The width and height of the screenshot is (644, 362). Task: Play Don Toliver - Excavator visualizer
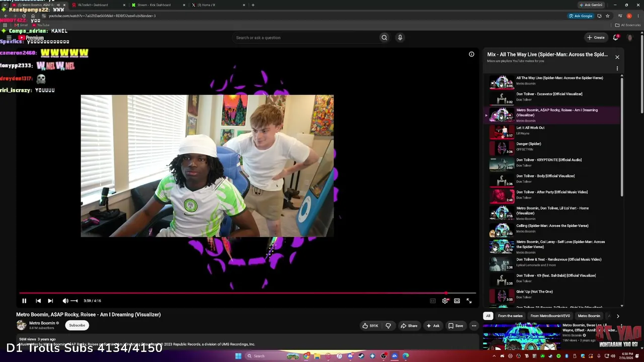[x=552, y=97]
